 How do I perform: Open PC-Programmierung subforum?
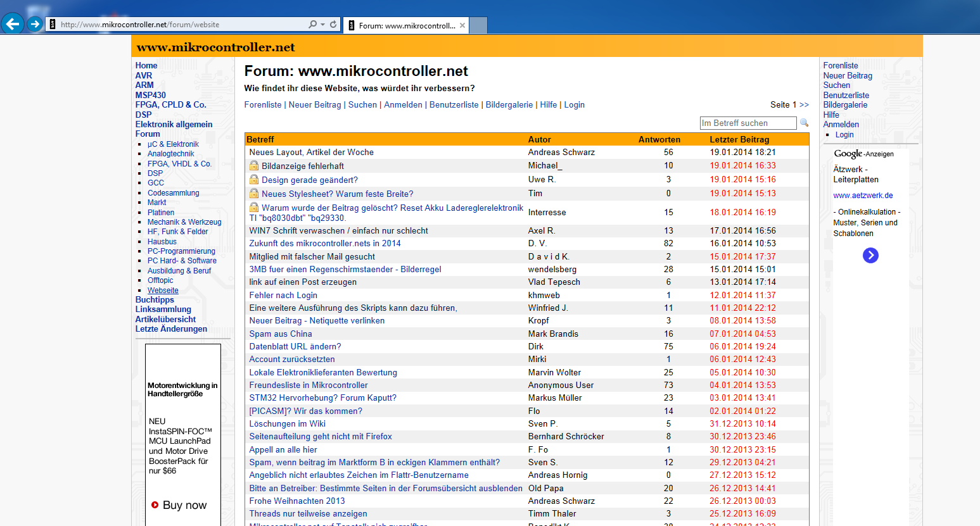(x=181, y=251)
